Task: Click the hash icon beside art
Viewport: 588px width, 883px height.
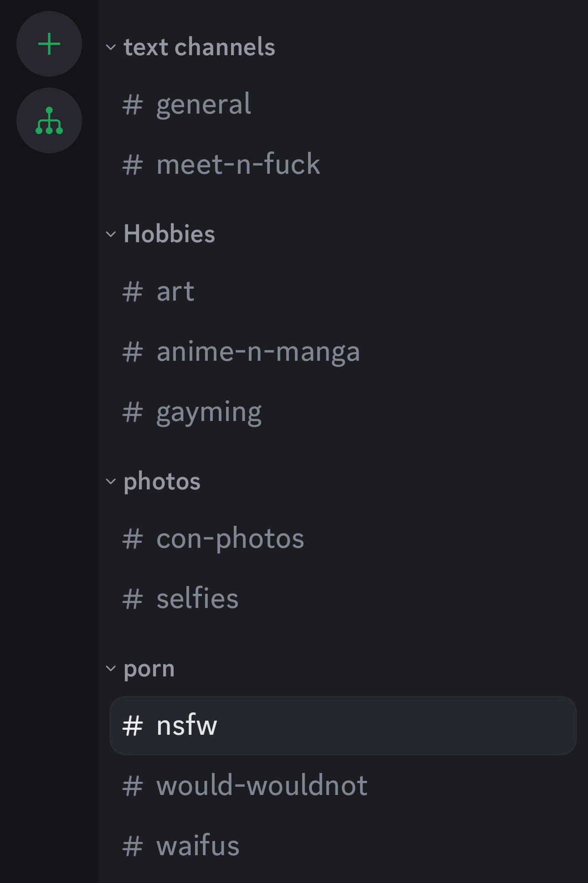Action: click(x=133, y=292)
